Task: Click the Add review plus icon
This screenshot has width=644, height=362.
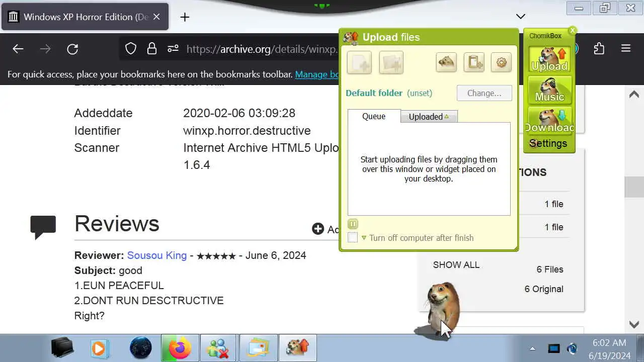Action: pos(318,229)
